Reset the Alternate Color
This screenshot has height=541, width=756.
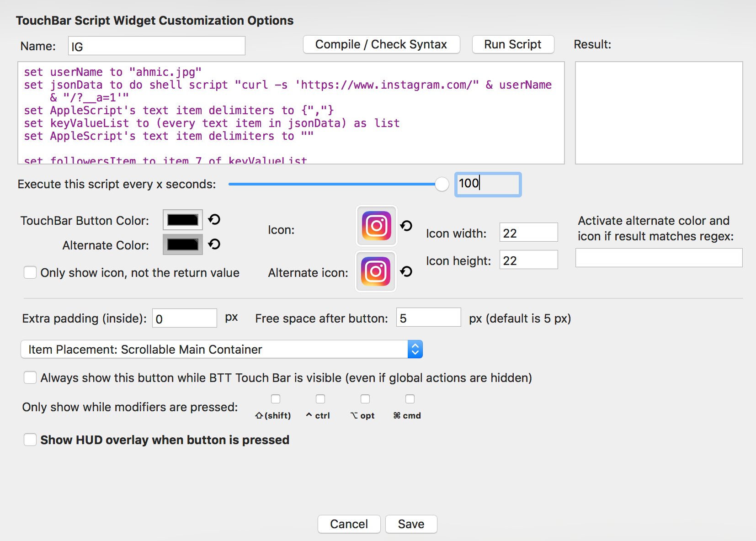point(214,244)
